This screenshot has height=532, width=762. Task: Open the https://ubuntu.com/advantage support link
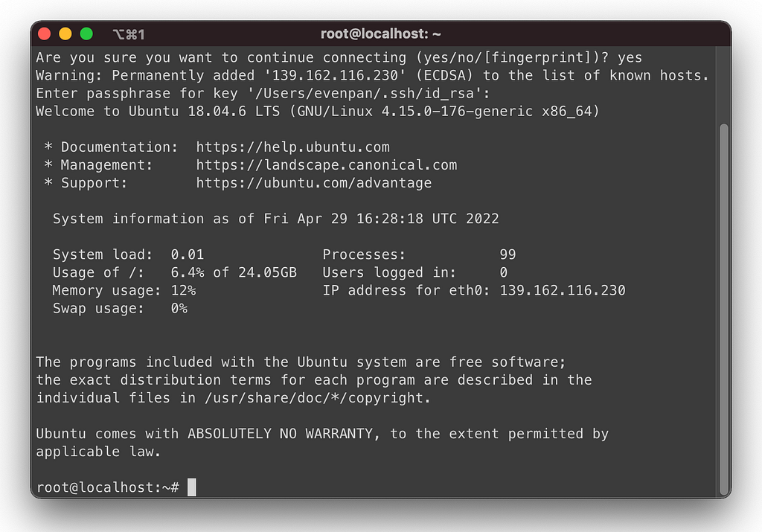coord(313,183)
